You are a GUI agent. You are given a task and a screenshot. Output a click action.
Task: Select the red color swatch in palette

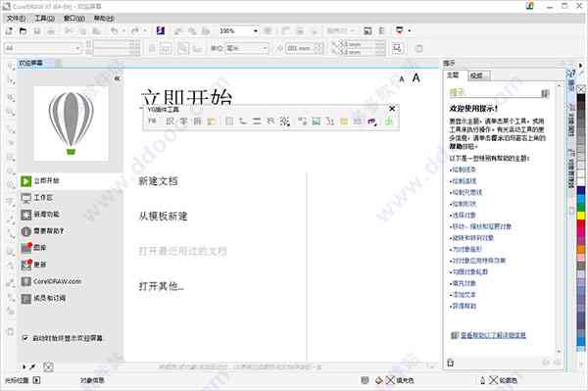[x=581, y=224]
